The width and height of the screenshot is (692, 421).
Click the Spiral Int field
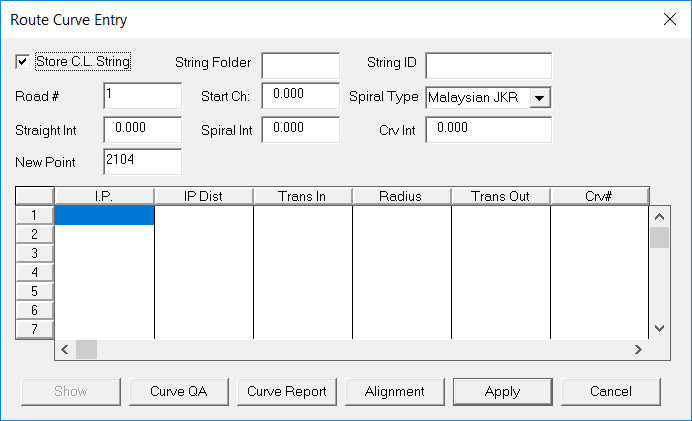(300, 129)
